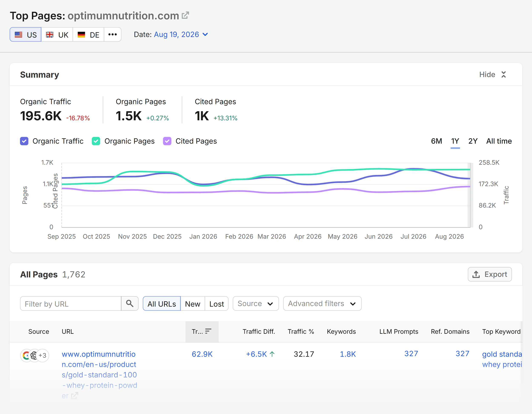The width and height of the screenshot is (532, 414).
Task: Open 1.8K keywords link
Action: [348, 354]
